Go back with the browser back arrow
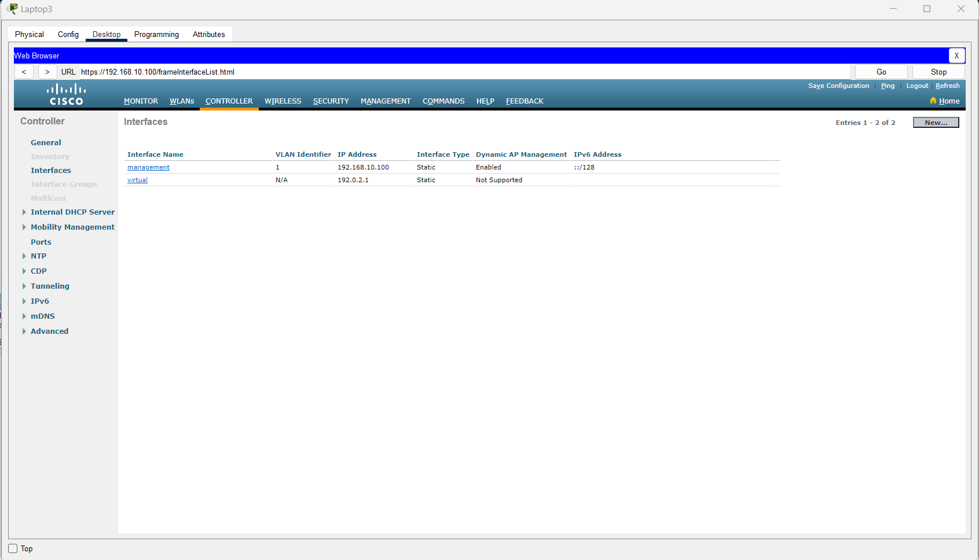This screenshot has height=560, width=979. pos(24,72)
